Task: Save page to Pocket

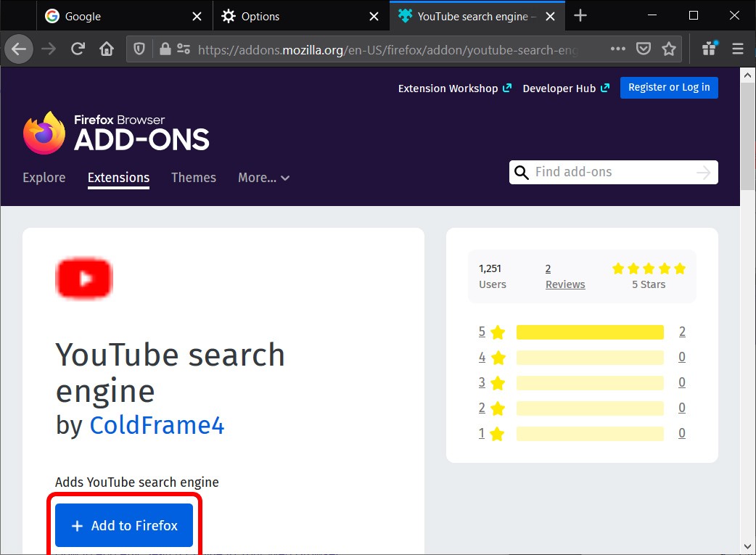Action: pos(643,49)
